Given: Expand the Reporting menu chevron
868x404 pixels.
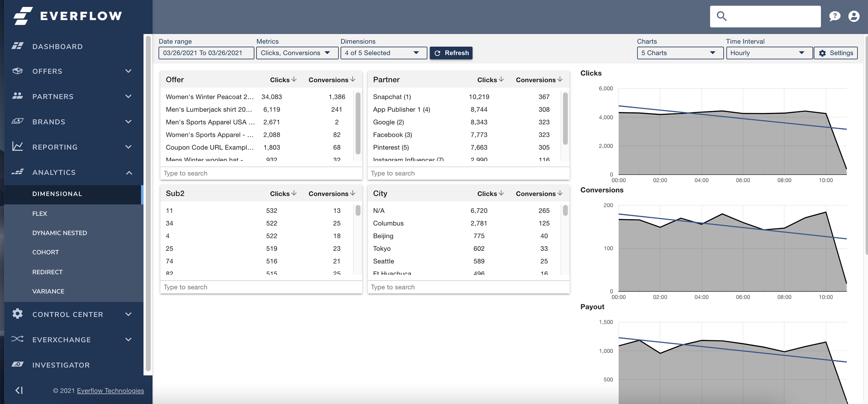Looking at the screenshot, I should coord(128,147).
